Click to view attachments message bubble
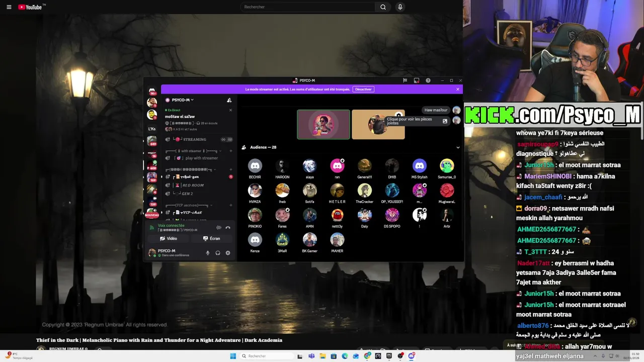644x362 pixels. pyautogui.click(x=417, y=121)
